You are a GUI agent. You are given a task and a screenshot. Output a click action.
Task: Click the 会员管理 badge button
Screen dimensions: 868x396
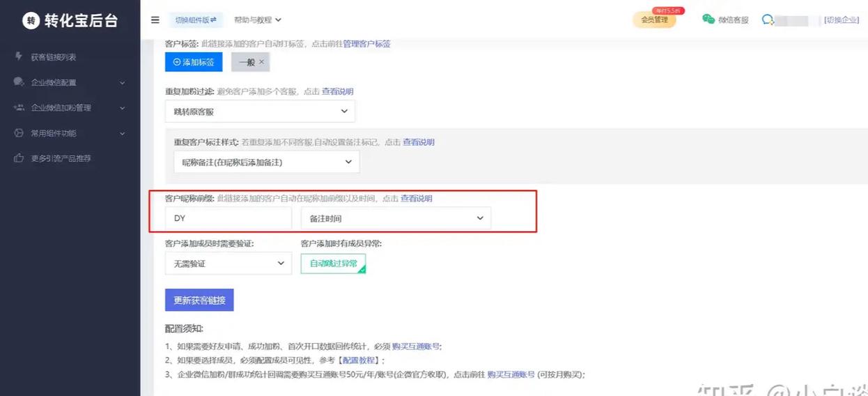[x=654, y=20]
